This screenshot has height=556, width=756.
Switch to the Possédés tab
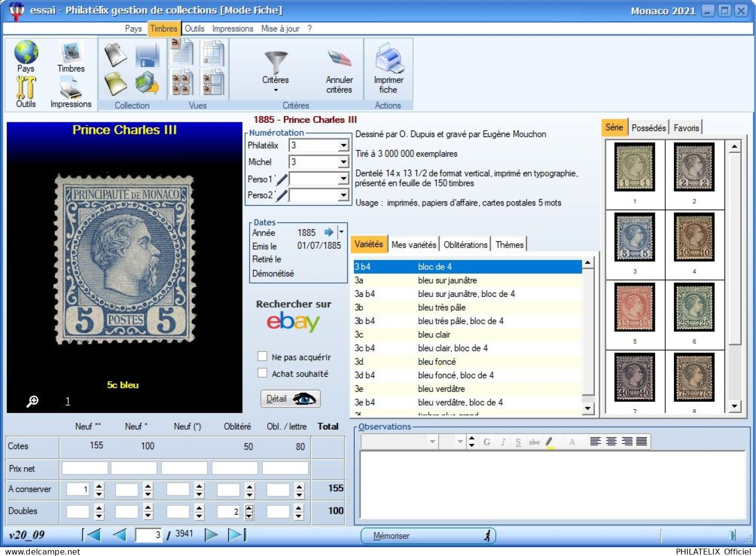(648, 128)
